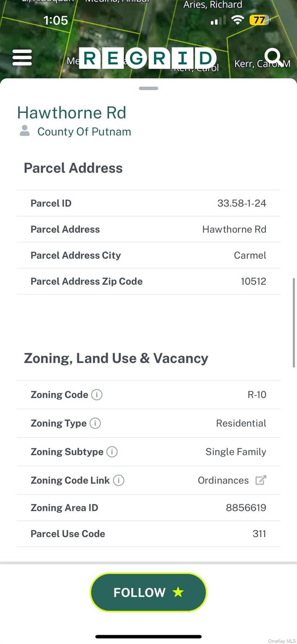Show Zoning Code Link info tooltip
297x644 pixels.
pyautogui.click(x=119, y=480)
